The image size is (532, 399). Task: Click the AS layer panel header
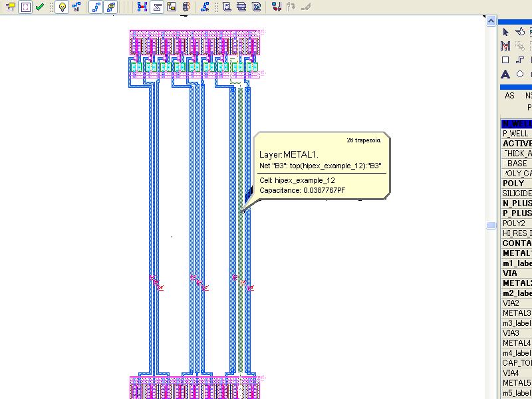tap(509, 96)
